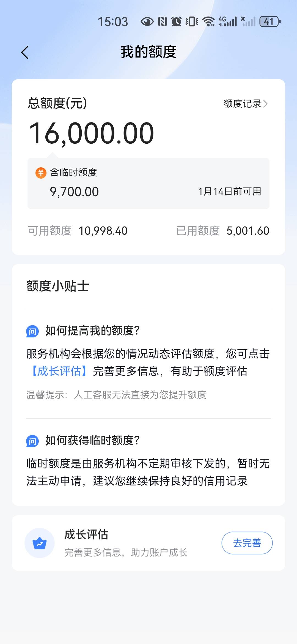Tap the blue crown 成长评估 icon

click(x=40, y=543)
